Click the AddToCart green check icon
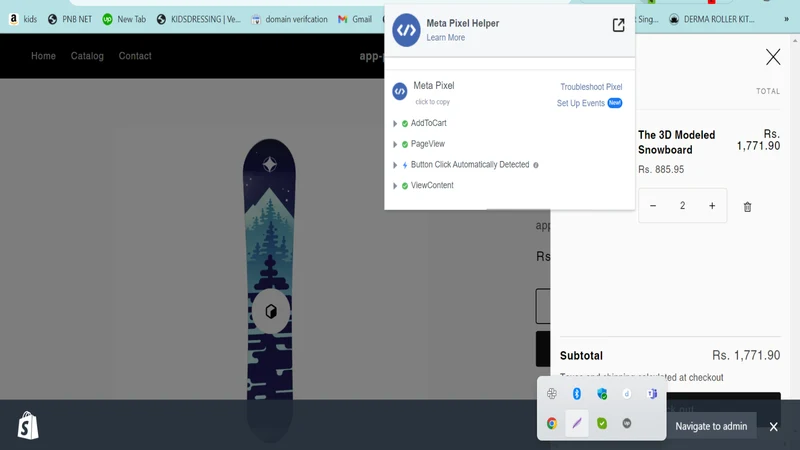Viewport: 800px width, 450px height. point(405,123)
